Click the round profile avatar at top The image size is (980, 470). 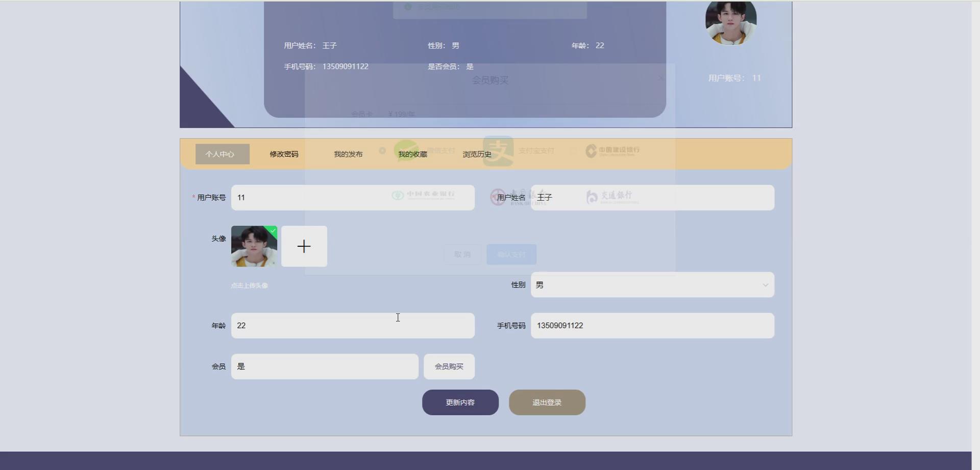[x=731, y=21]
